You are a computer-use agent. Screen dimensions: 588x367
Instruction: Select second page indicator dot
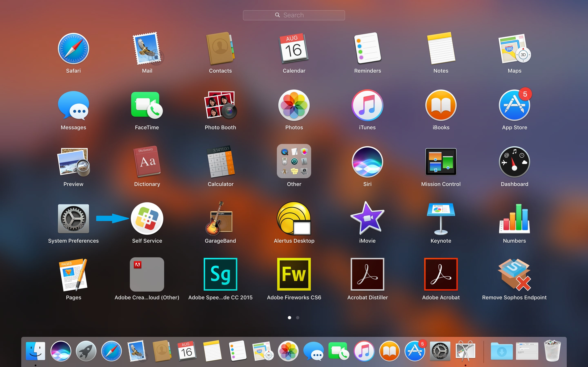click(297, 317)
